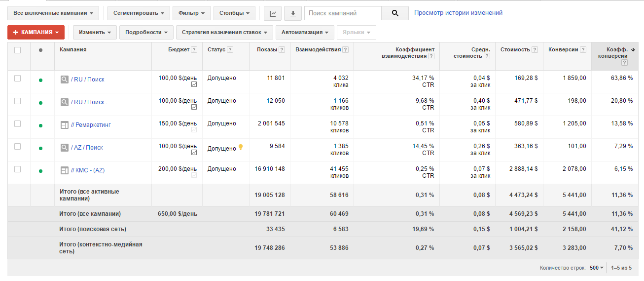Select the // Ремаркетинг campaign checkbox

(x=18, y=123)
